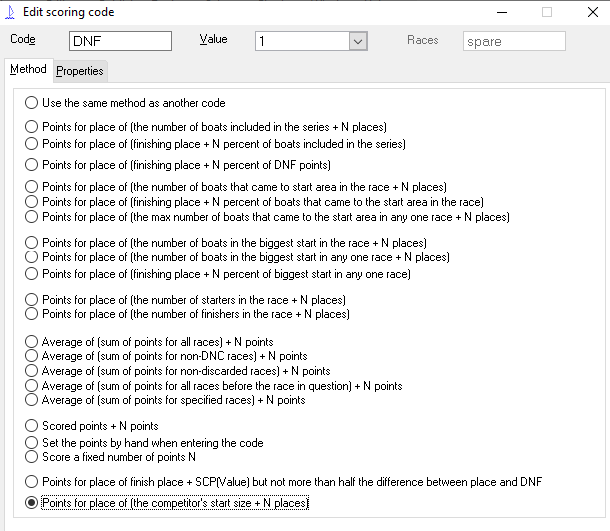Select finishing place + N percent of DNF points
610x531 pixels.
point(177,165)
